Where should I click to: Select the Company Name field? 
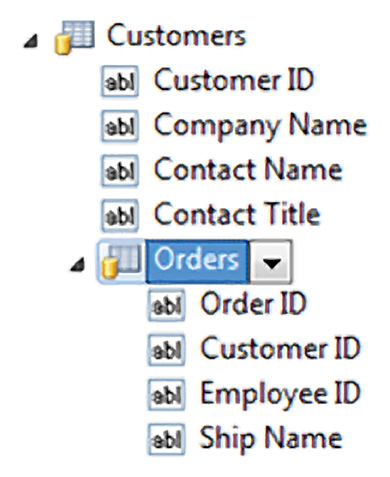[261, 126]
